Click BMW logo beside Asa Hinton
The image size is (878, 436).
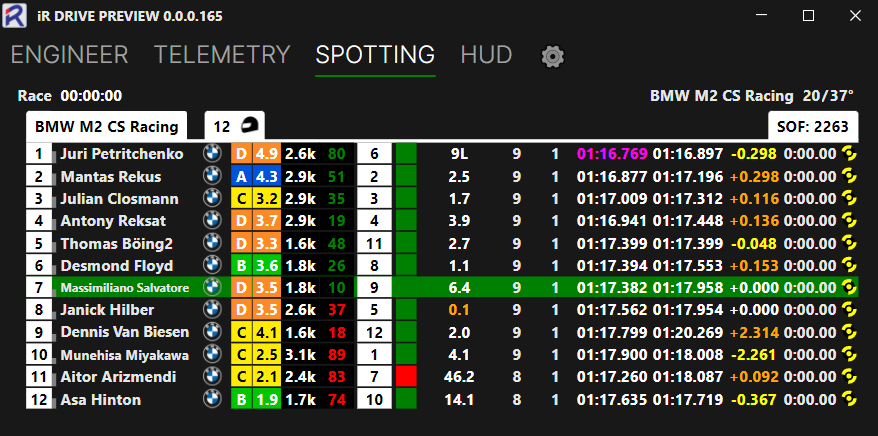[x=212, y=400]
